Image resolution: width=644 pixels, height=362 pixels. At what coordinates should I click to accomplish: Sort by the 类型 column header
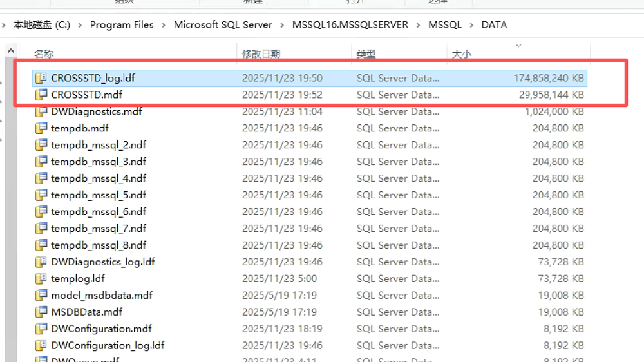366,55
